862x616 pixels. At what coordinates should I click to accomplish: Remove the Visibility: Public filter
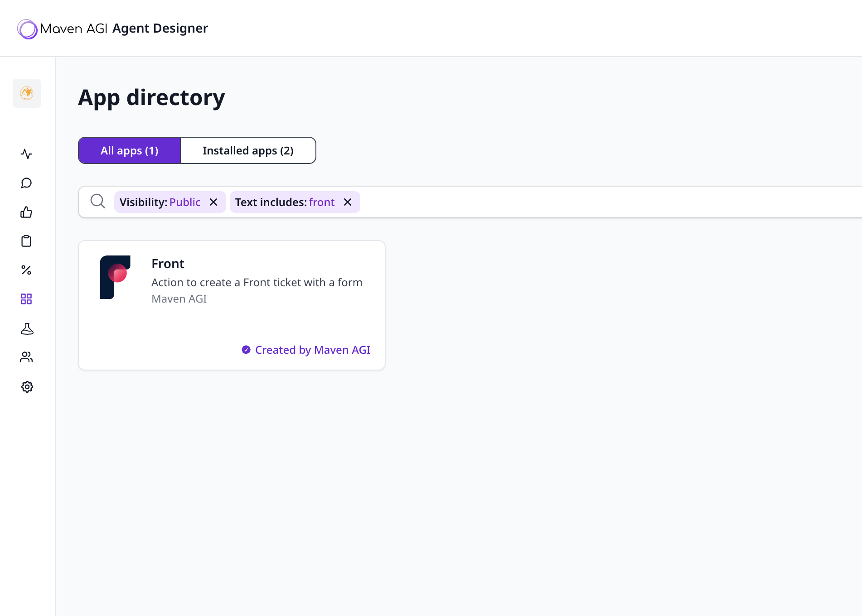click(x=214, y=202)
